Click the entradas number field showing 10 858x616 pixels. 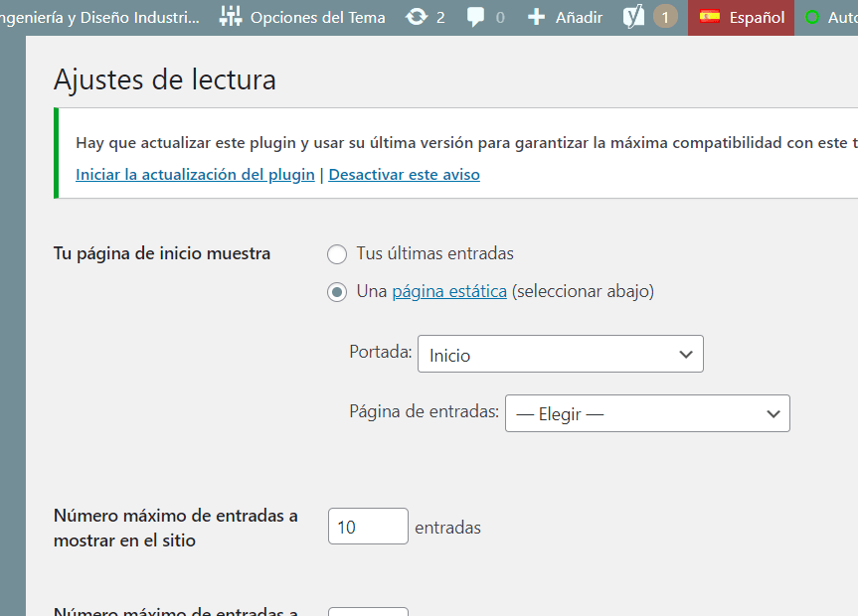pos(368,527)
